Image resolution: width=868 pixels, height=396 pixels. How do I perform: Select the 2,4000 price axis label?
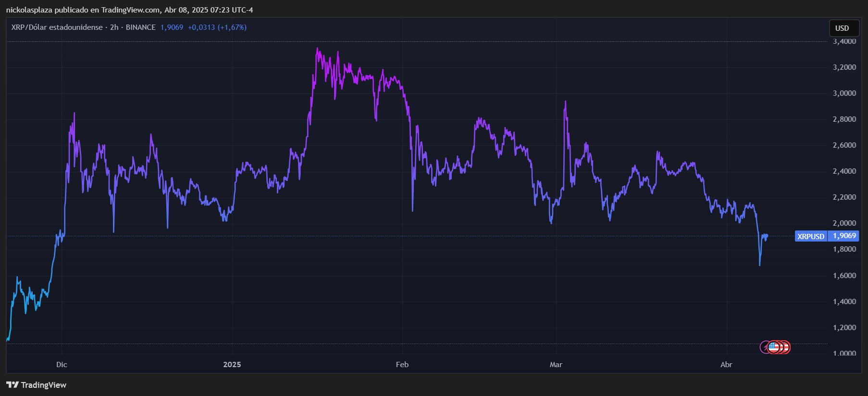tap(844, 171)
